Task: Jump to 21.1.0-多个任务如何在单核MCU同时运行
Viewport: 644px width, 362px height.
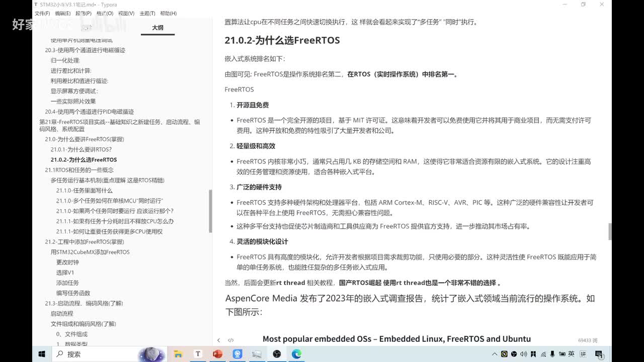Action: (110, 201)
